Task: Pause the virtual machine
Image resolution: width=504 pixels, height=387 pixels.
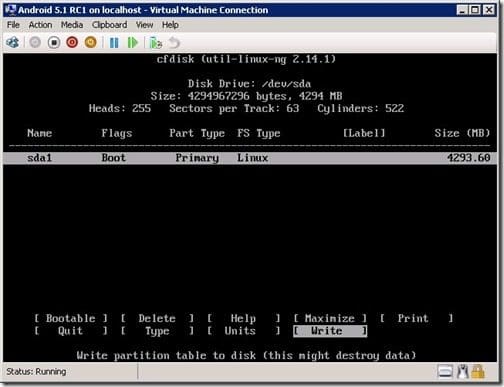Action: 114,43
